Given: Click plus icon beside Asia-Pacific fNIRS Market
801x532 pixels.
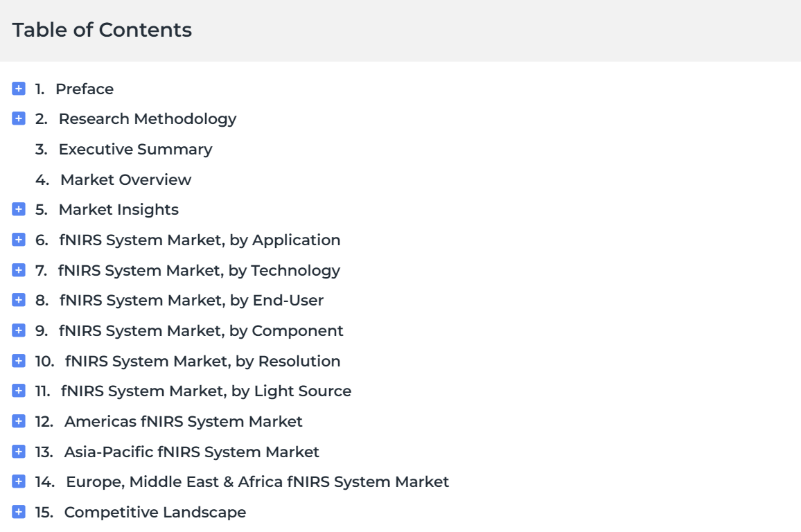Looking at the screenshot, I should (19, 452).
